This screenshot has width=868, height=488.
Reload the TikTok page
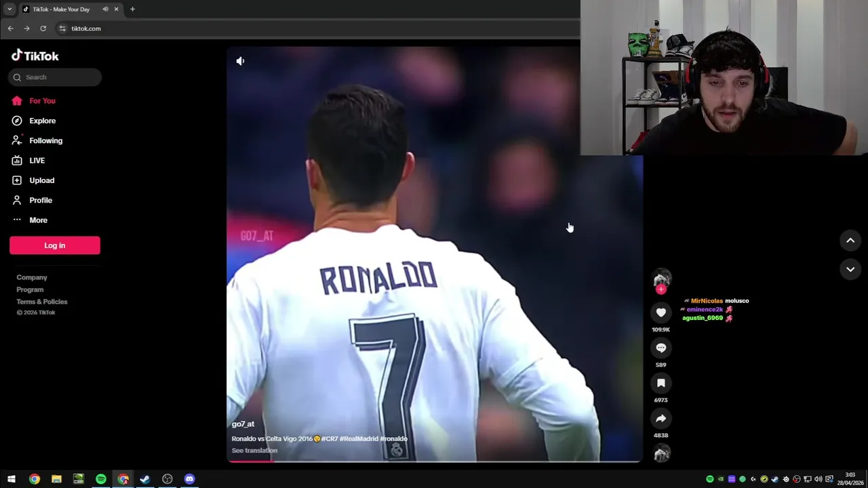click(x=43, y=28)
